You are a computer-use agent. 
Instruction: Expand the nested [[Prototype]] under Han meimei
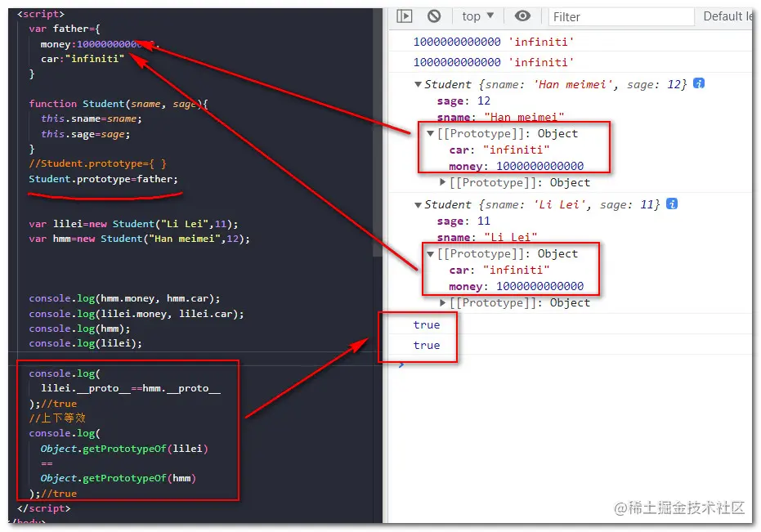442,182
